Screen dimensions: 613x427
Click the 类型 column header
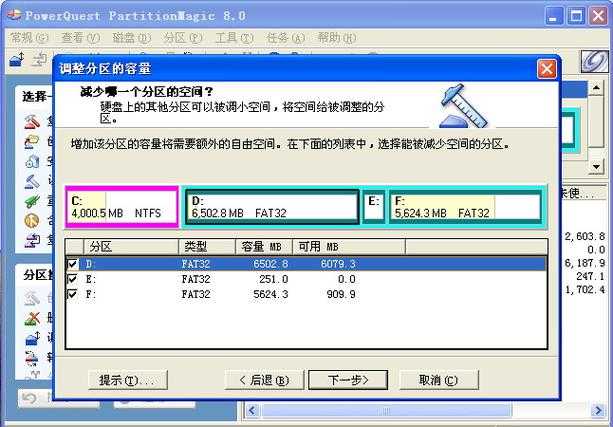207,247
